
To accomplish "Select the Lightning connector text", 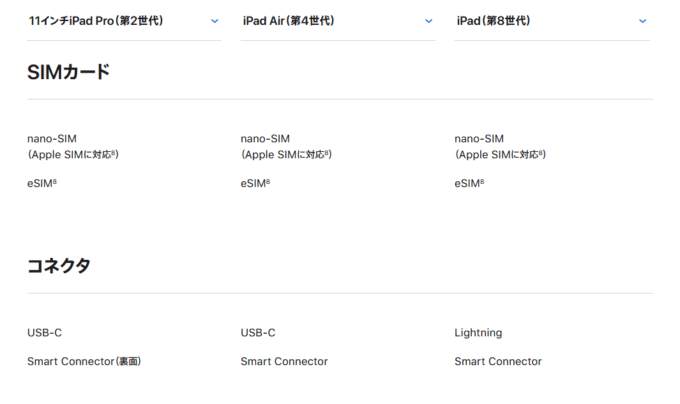I will (x=478, y=333).
